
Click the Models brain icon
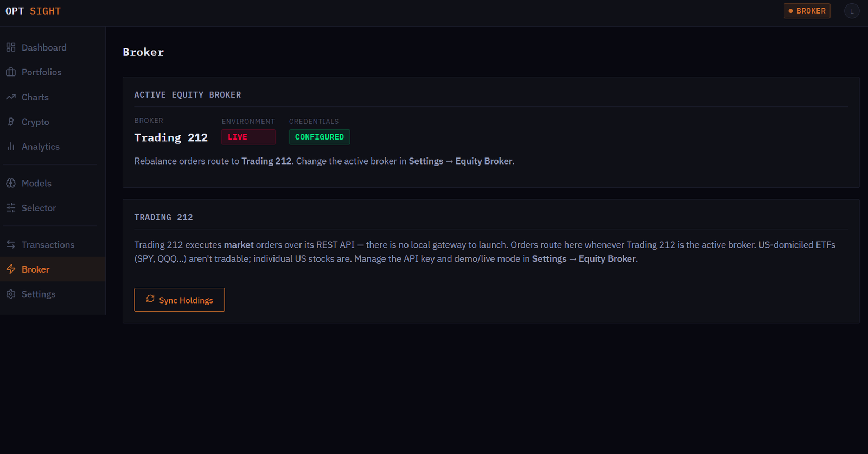[x=11, y=183]
